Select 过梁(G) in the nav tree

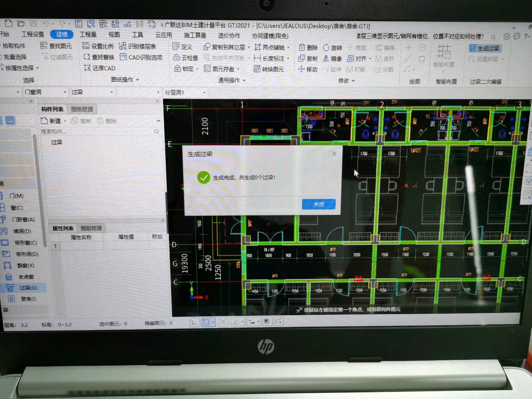(28, 288)
